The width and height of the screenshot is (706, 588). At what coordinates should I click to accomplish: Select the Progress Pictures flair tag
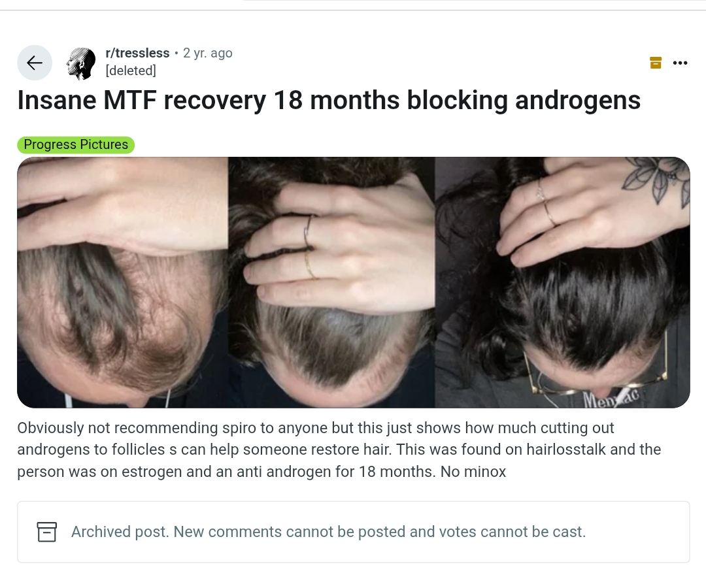pos(76,145)
